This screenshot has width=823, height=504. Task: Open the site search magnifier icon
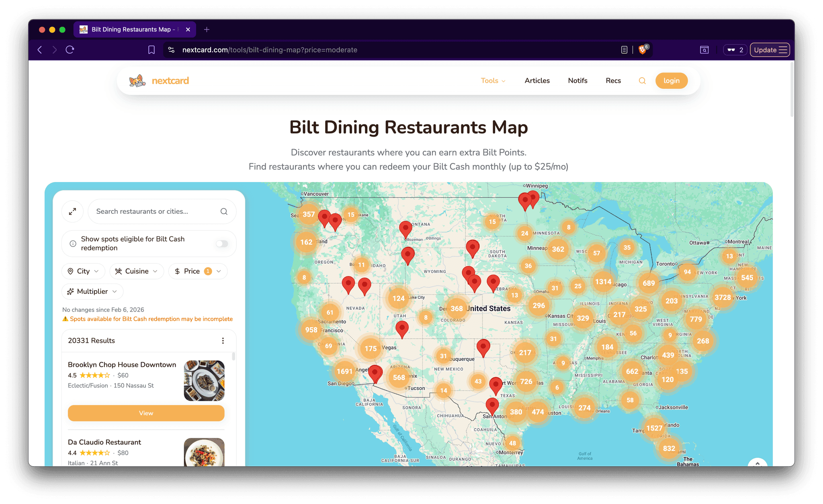642,81
